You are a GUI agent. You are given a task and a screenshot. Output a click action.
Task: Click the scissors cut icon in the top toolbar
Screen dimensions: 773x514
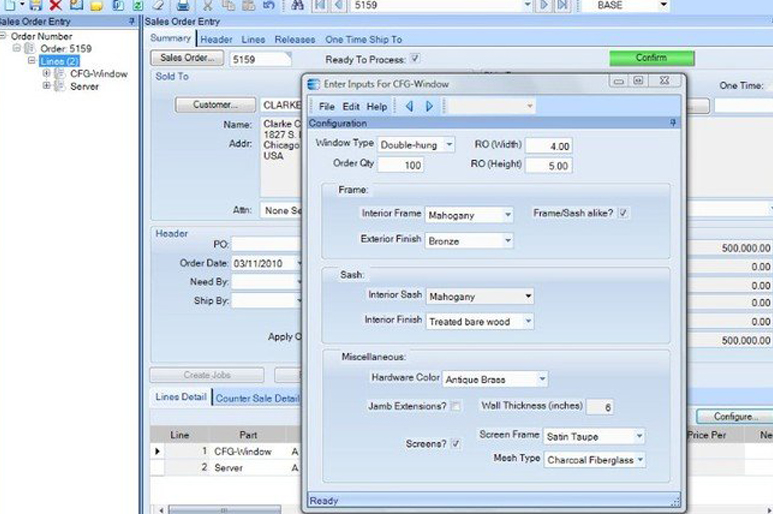207,5
